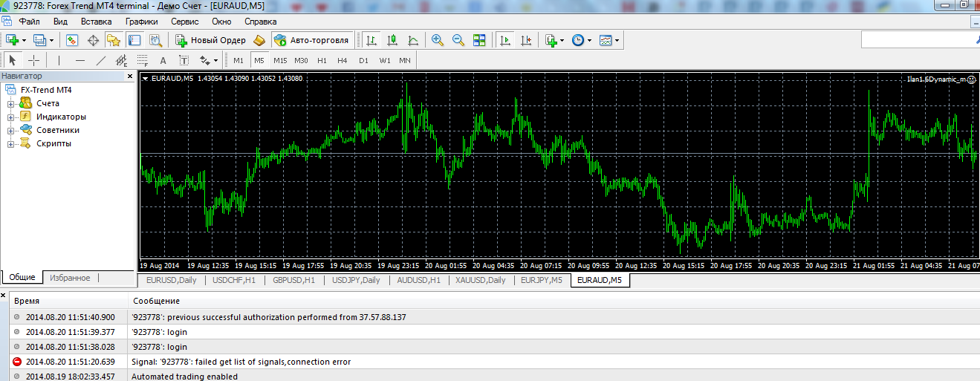
Task: Switch timeframe to M15
Action: click(280, 60)
